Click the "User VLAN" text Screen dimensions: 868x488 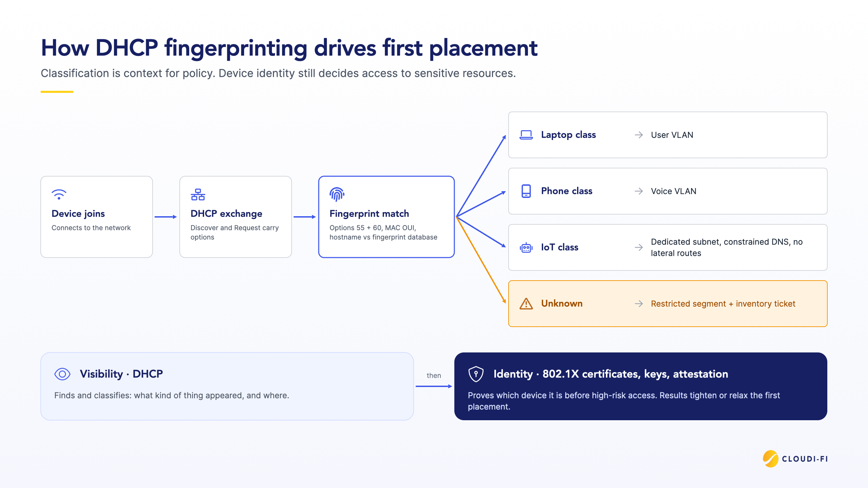[x=672, y=135]
